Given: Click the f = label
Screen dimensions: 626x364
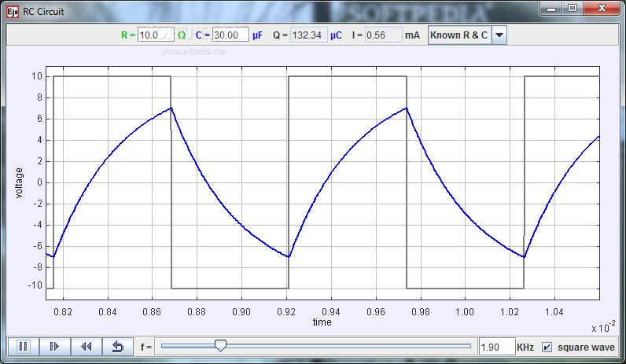Looking at the screenshot, I should click(x=146, y=347).
